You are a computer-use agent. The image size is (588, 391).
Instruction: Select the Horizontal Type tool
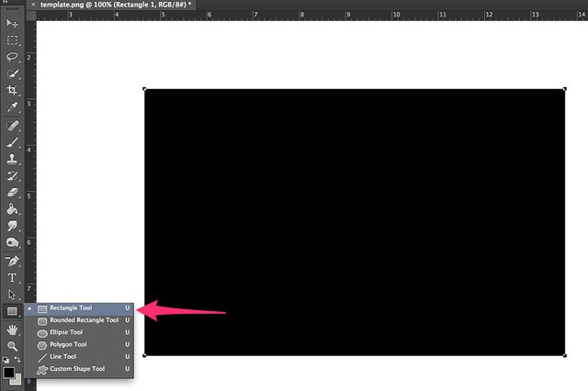[12, 278]
